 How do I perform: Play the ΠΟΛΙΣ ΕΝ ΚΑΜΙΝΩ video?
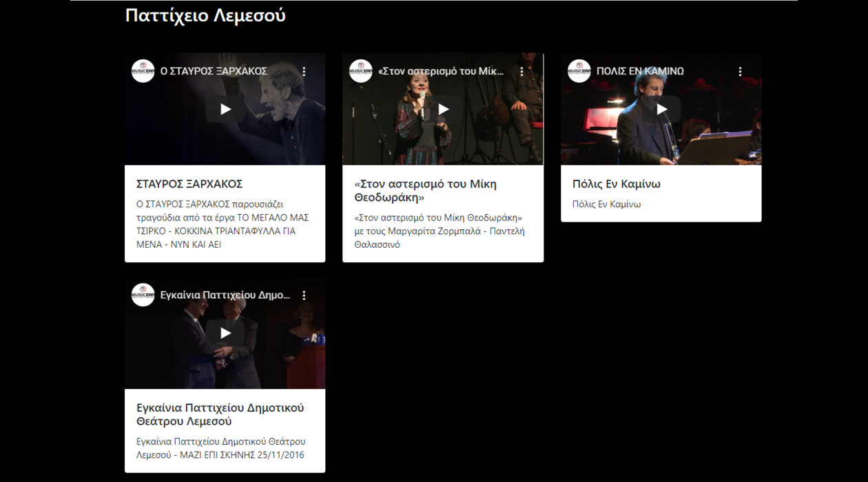(661, 109)
